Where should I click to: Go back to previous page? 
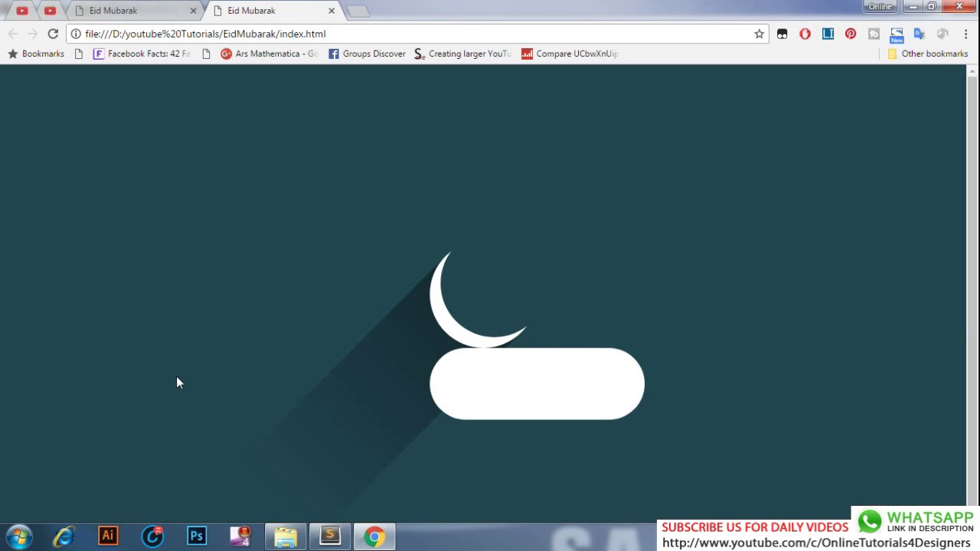coord(13,34)
